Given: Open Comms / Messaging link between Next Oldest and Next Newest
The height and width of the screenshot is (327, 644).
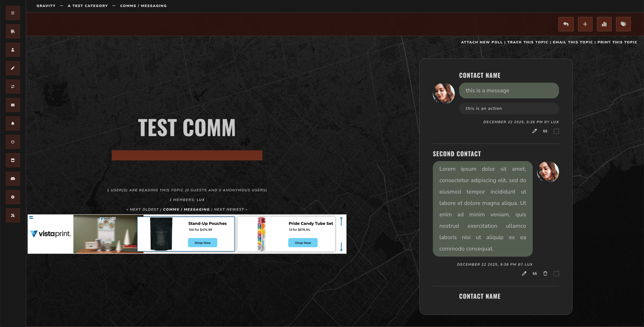Looking at the screenshot, I should [x=186, y=210].
